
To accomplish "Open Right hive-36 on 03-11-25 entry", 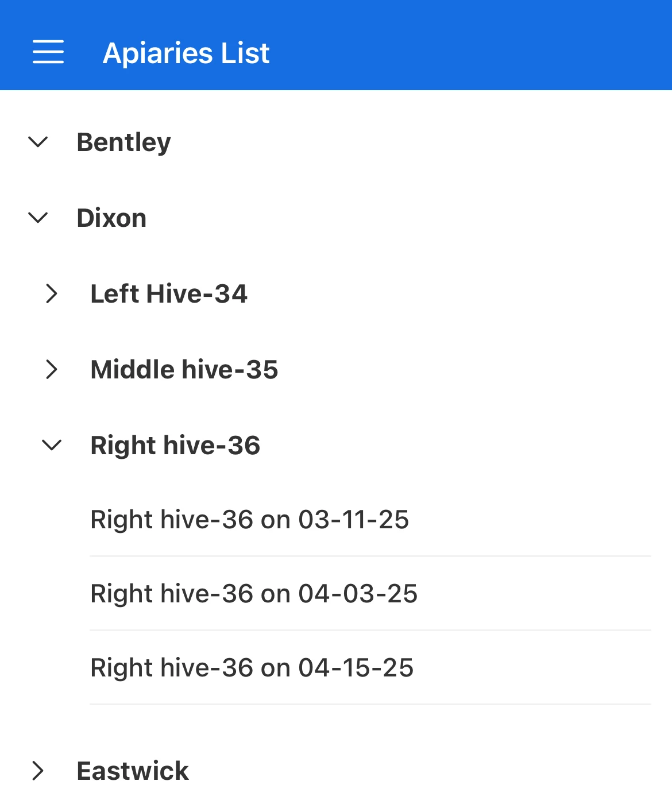I will tap(370, 520).
